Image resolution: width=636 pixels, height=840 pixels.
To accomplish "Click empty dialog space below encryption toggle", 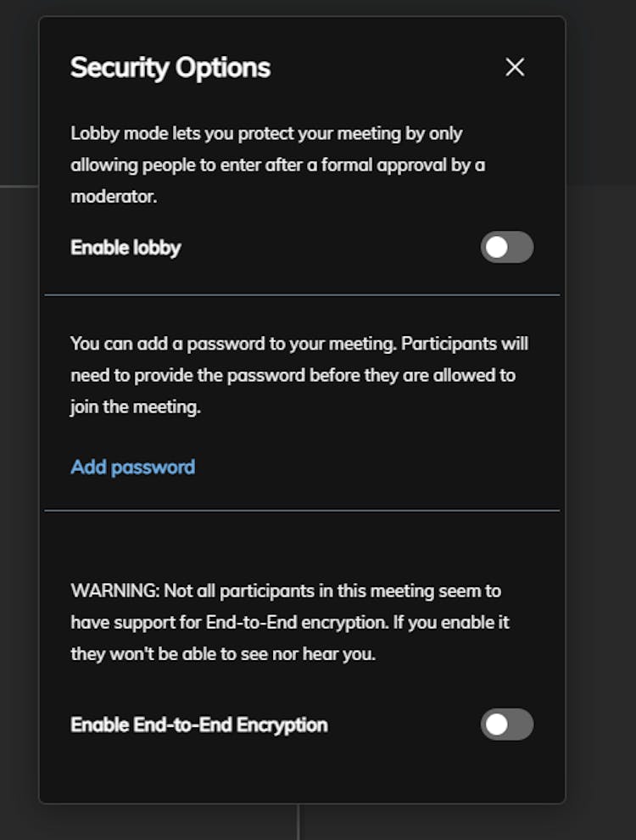I will click(302, 774).
